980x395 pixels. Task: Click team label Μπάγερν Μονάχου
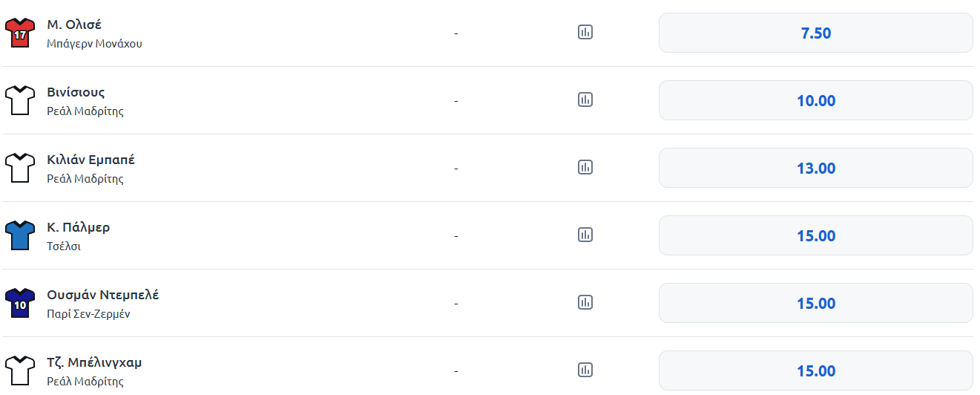(94, 44)
